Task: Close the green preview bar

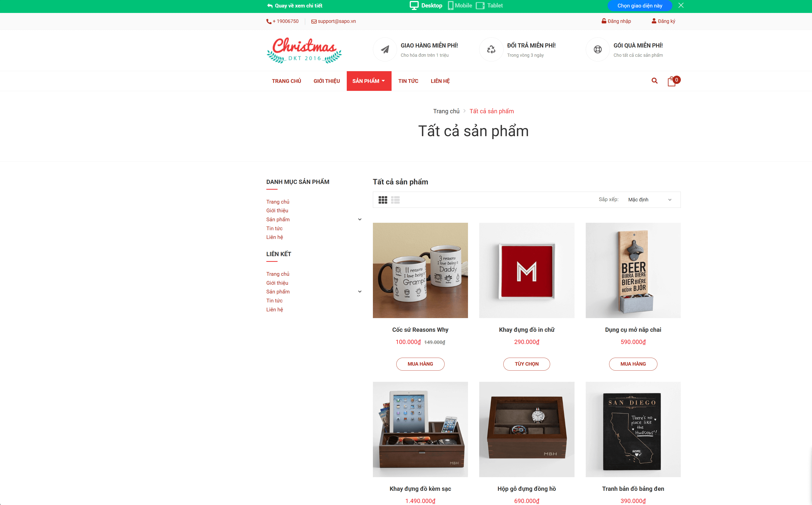Action: point(681,5)
